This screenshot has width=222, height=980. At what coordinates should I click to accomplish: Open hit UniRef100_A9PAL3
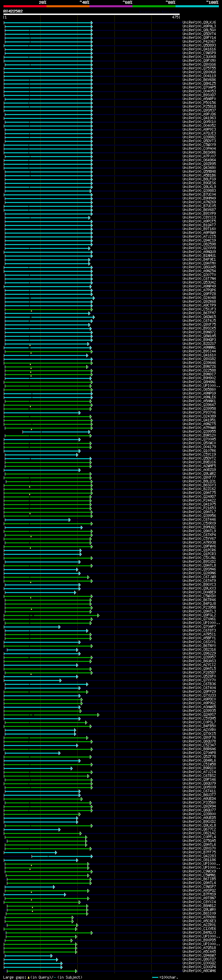coord(199,26)
